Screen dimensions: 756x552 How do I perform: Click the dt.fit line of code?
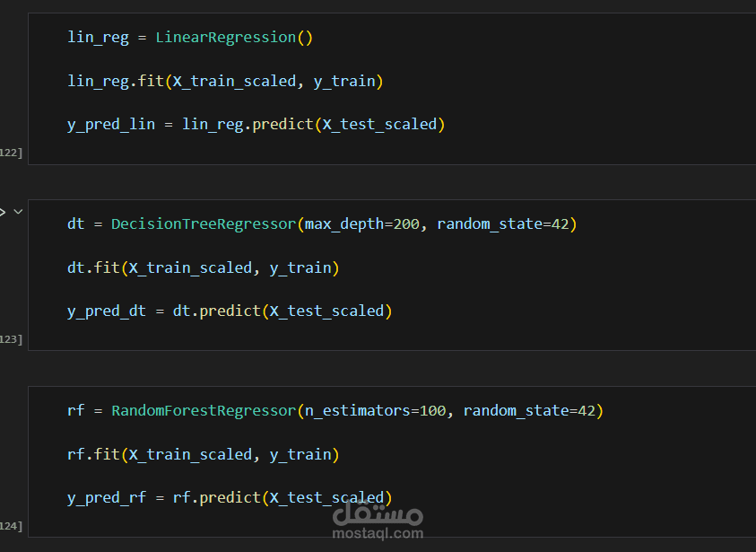tap(203, 267)
